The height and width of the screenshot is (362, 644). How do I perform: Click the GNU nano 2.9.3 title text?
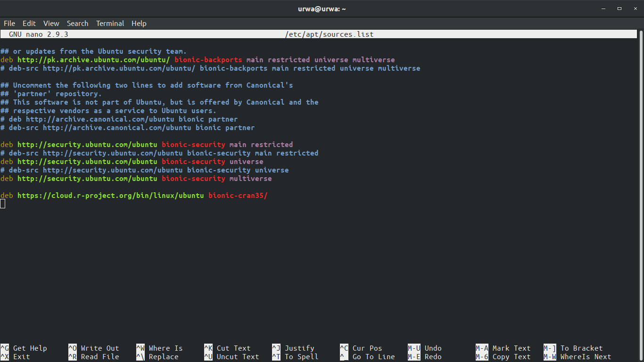click(39, 34)
